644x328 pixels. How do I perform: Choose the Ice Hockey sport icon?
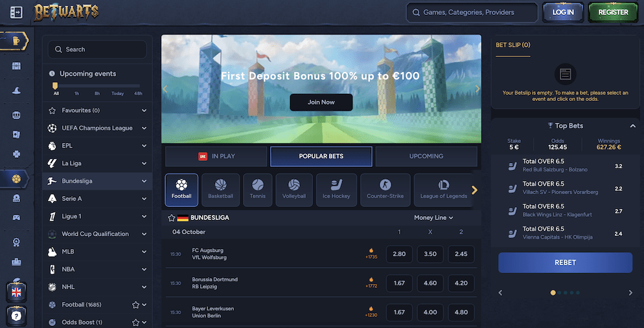336,190
